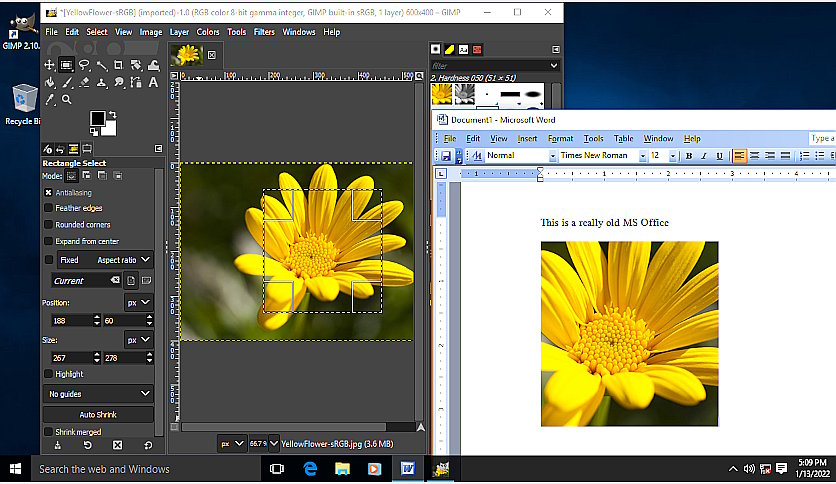Click Word's Save floppy disk icon

point(446,156)
